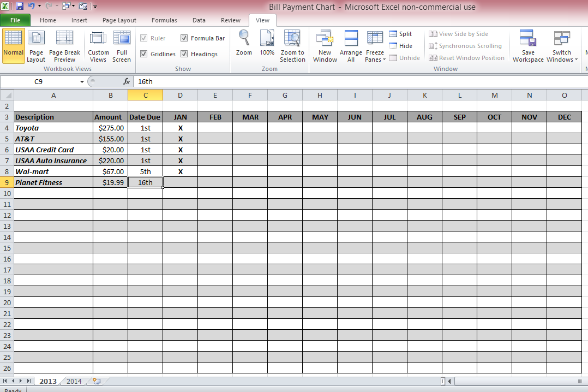Select column D header
This screenshot has width=588, height=392.
[180, 96]
